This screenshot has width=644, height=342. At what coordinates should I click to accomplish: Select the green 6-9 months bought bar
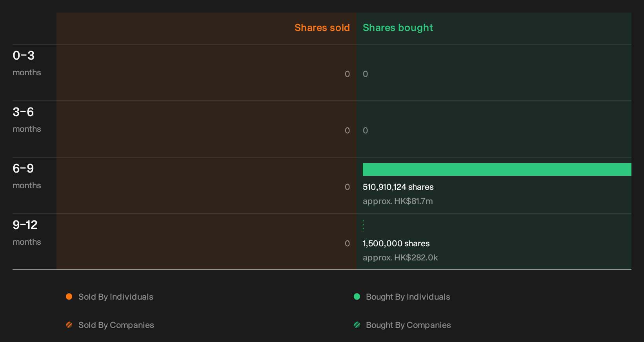point(497,169)
